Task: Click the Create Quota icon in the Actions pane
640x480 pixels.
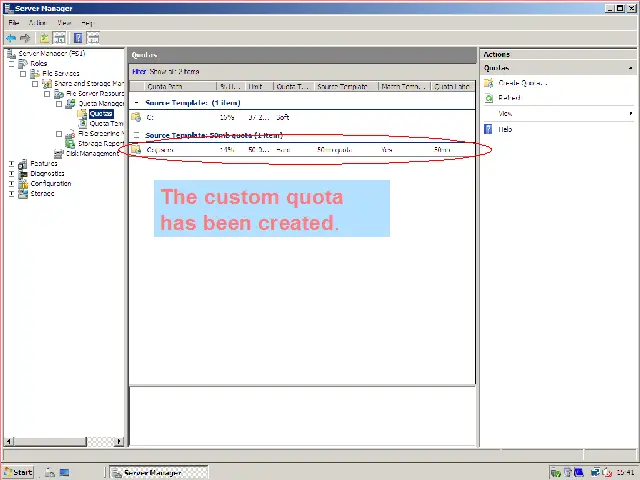Action: [x=489, y=83]
